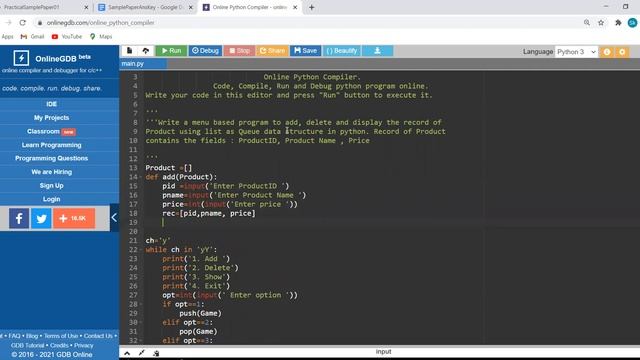This screenshot has height=360, width=640.
Task: Open the Credits footer link
Action: pos(59,345)
